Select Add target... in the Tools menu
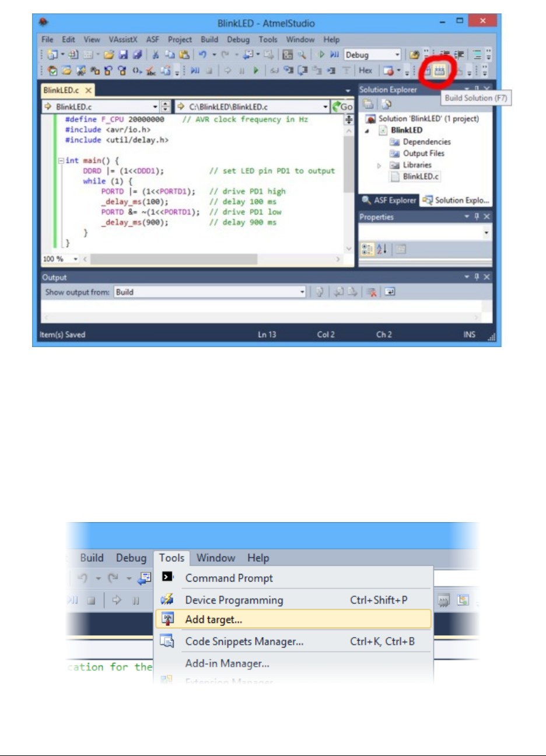The height and width of the screenshot is (756, 546). (294, 619)
